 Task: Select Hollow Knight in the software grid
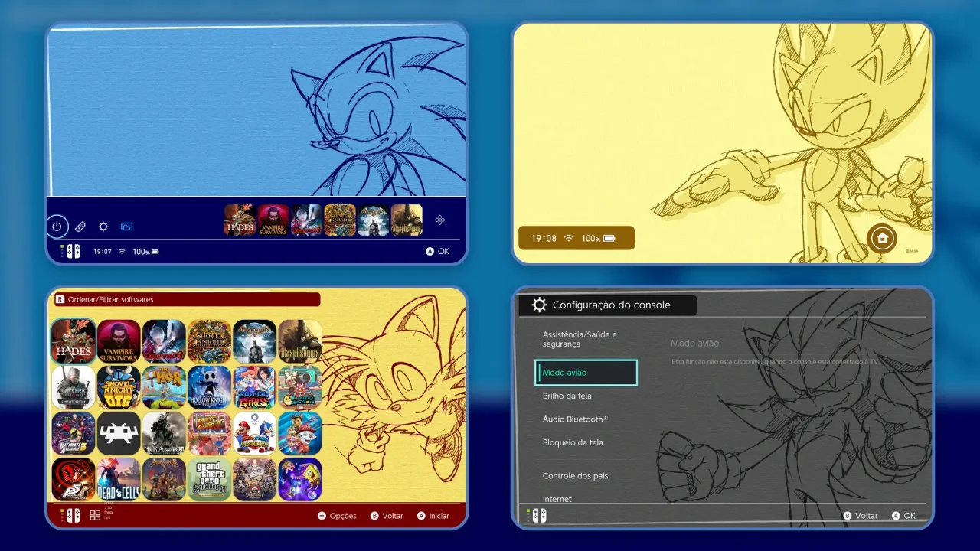tap(210, 387)
